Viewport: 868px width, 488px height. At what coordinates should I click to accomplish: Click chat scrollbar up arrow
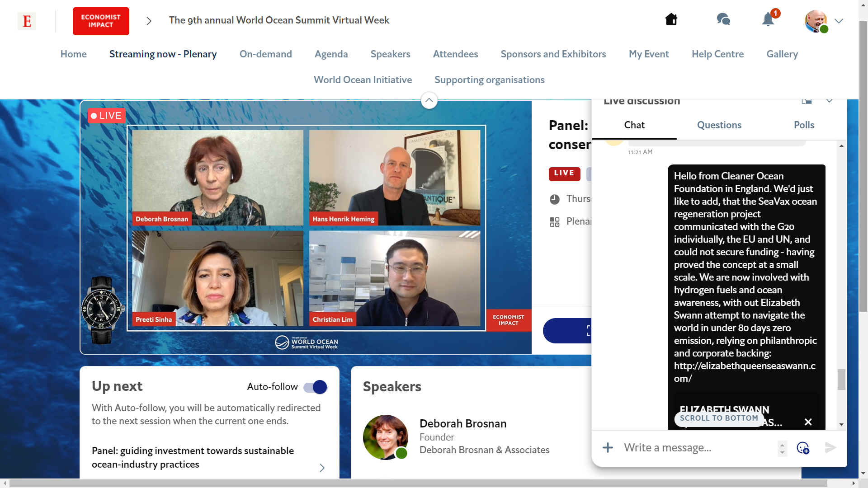click(x=841, y=145)
